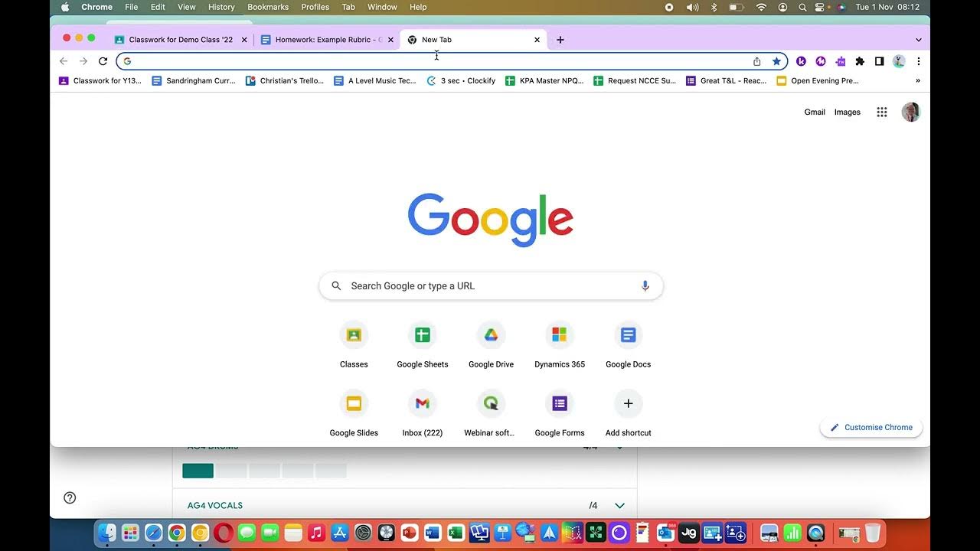Open the Google Drive shortcut
Viewport: 980px width, 551px height.
tap(491, 344)
